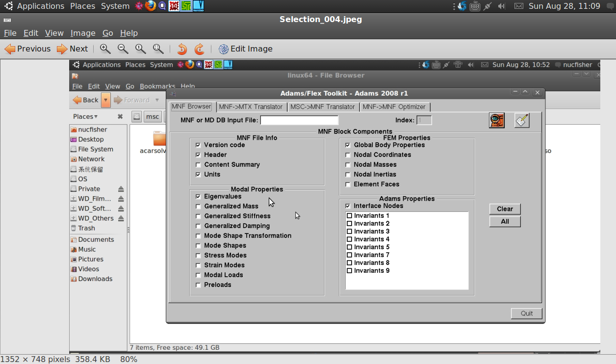This screenshot has height=364, width=616.
Task: Click the MNF file browse icon in Adams dialog
Action: click(x=496, y=120)
